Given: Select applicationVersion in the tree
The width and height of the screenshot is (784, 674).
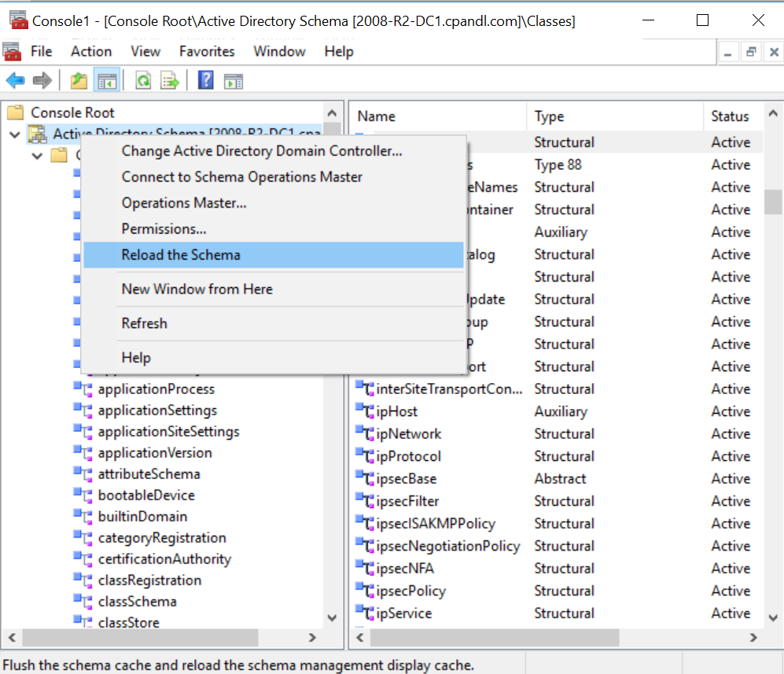Looking at the screenshot, I should (x=155, y=453).
